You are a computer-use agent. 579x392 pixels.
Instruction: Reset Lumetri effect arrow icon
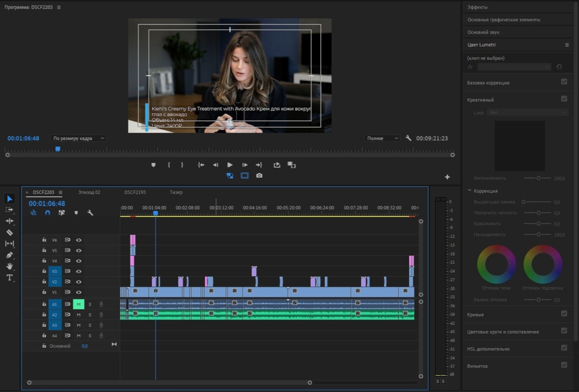[x=559, y=67]
